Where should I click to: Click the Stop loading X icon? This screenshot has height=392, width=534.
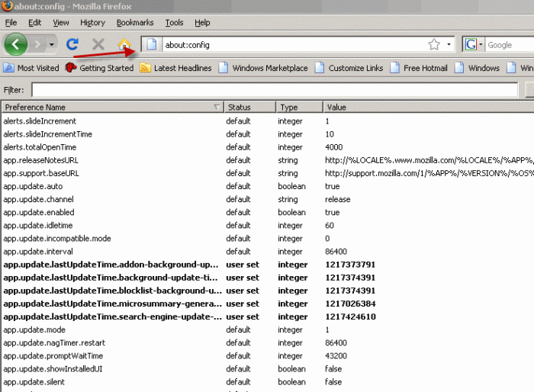point(98,44)
